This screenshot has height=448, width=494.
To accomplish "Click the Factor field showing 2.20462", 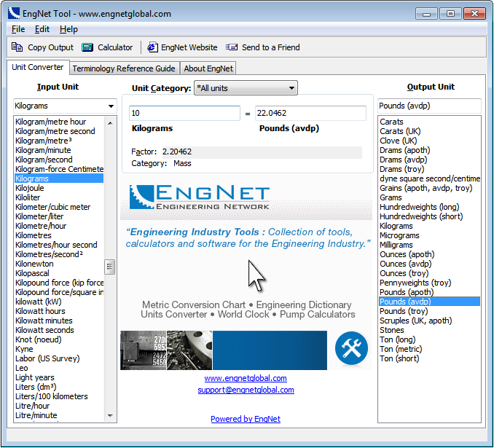I will click(262, 152).
